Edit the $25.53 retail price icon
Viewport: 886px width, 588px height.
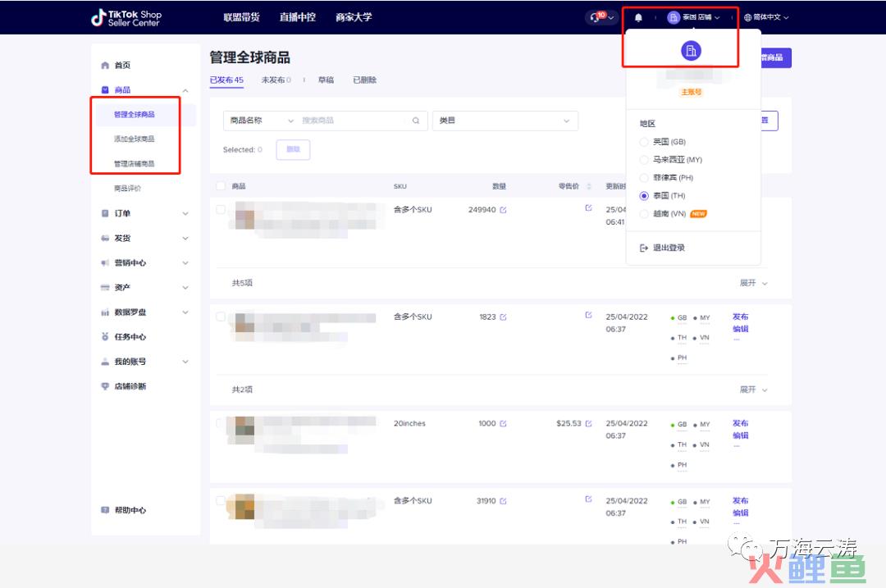coord(589,423)
